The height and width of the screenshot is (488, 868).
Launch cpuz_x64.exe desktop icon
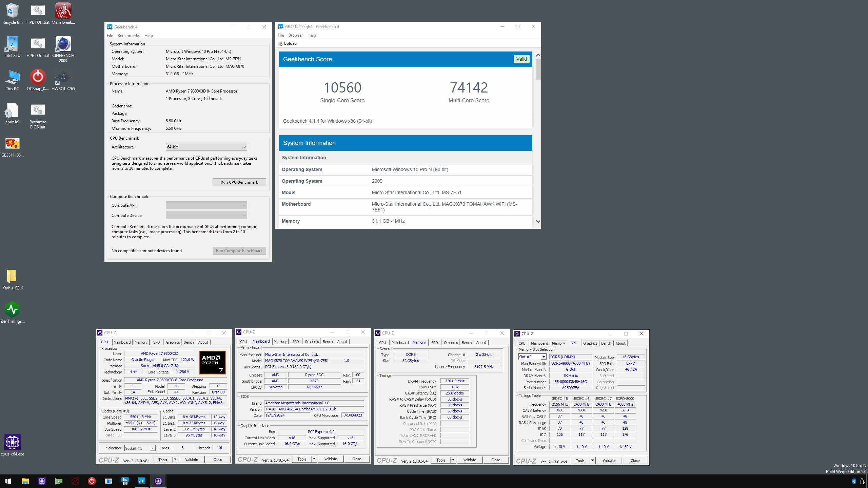[12, 445]
